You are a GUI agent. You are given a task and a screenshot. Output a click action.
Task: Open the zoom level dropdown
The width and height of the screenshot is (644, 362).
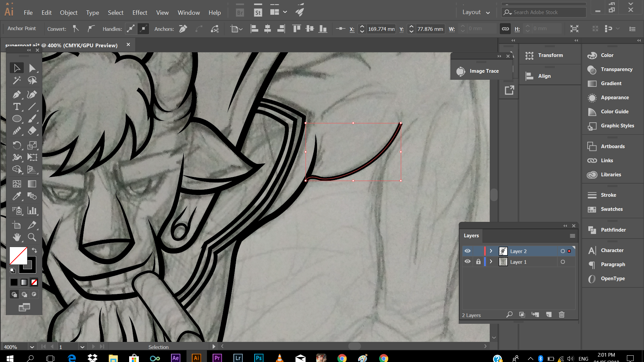coord(32,347)
